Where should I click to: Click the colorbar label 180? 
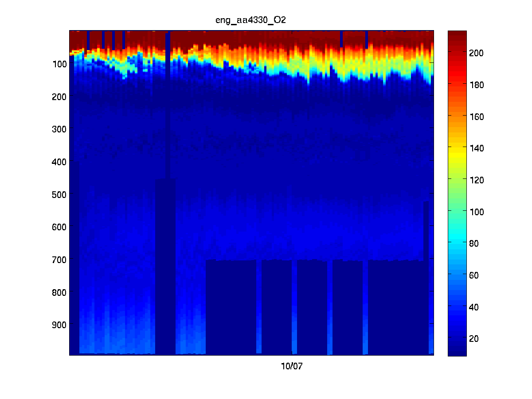click(477, 85)
